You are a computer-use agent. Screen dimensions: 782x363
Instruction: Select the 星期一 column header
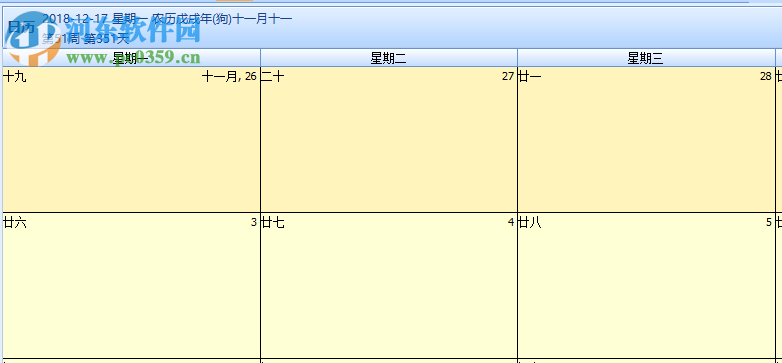131,58
